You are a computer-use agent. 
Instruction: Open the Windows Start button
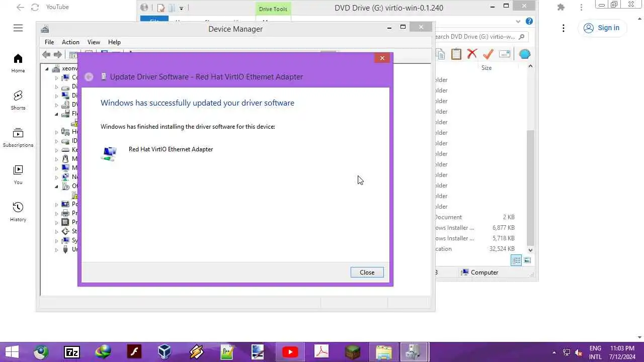(12, 352)
